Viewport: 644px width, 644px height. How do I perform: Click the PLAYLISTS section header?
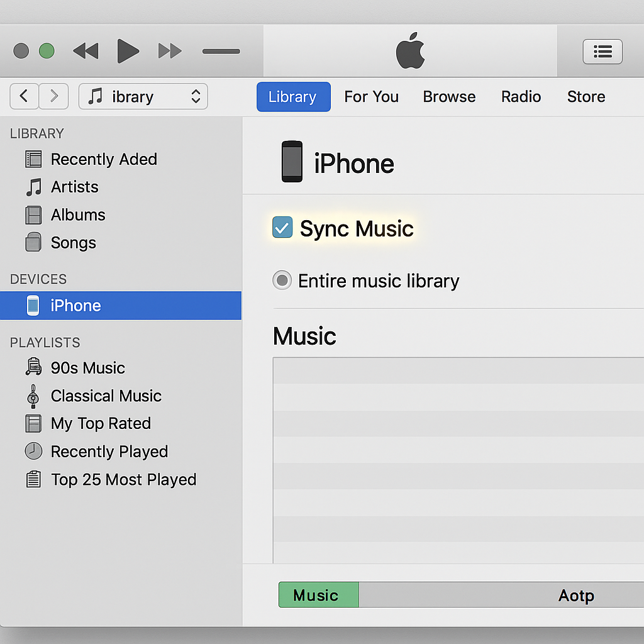45,343
